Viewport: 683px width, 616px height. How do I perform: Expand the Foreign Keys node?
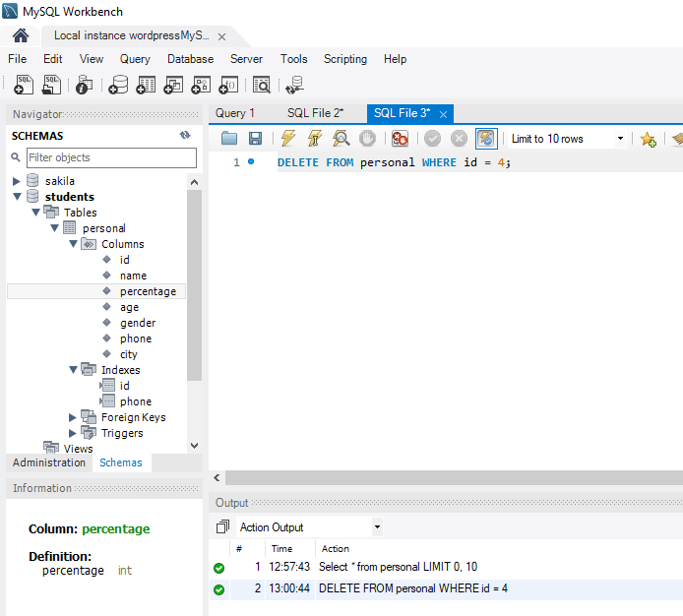(73, 417)
